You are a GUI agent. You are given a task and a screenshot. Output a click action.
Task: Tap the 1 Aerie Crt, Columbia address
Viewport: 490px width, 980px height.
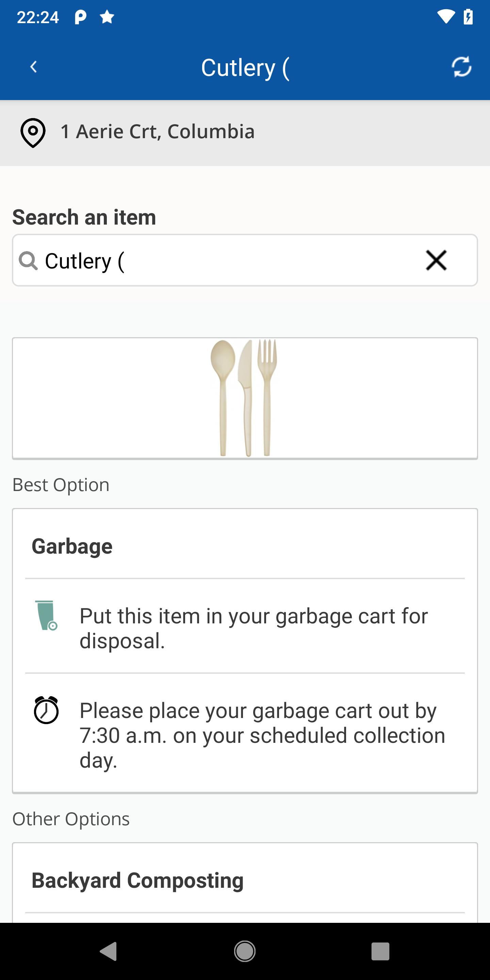[158, 132]
